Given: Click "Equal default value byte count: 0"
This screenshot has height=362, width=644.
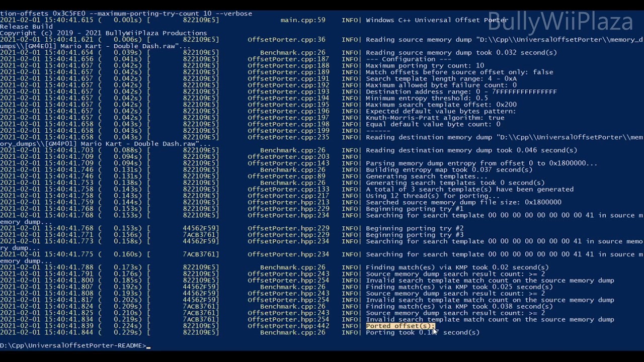Looking at the screenshot, I should pyautogui.click(x=433, y=125).
